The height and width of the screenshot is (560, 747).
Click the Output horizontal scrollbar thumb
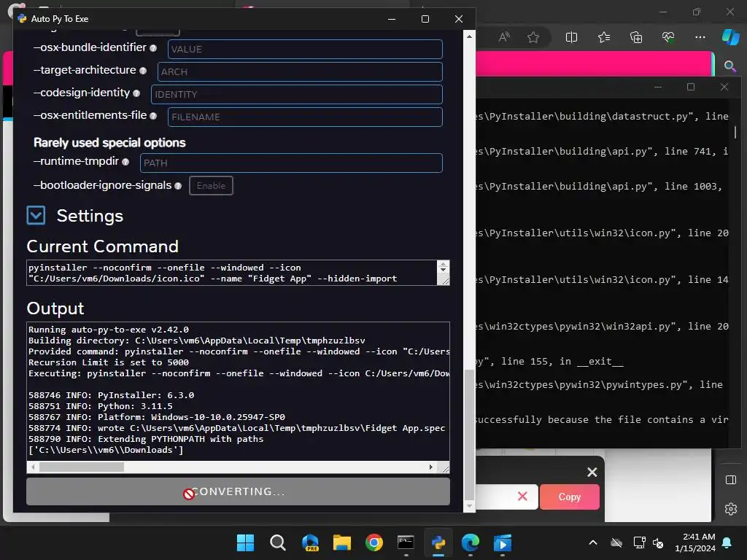click(82, 467)
